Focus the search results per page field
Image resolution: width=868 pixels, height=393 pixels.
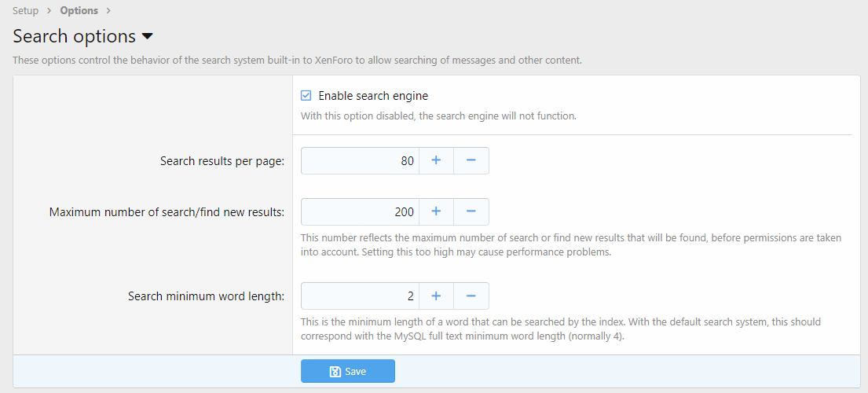[x=360, y=160]
